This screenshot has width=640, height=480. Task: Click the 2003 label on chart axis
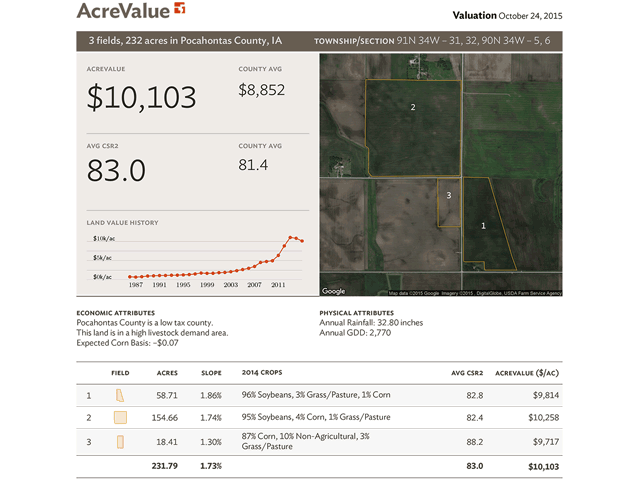pos(231,285)
